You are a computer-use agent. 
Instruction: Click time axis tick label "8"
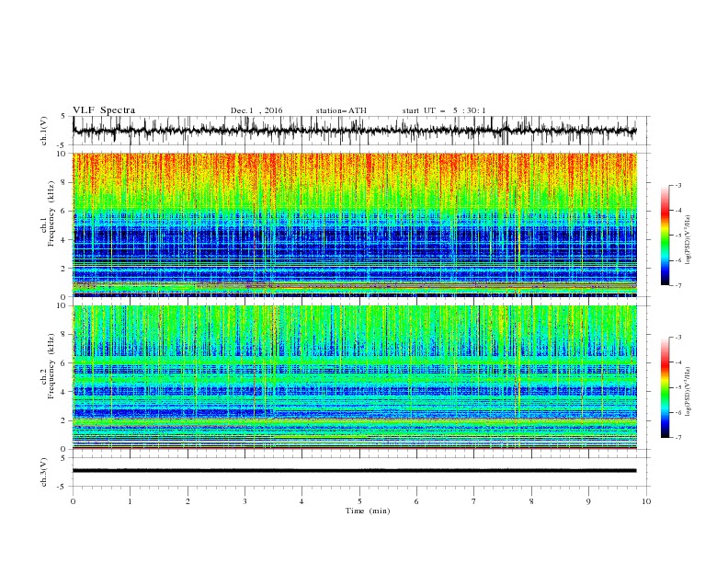tap(531, 501)
